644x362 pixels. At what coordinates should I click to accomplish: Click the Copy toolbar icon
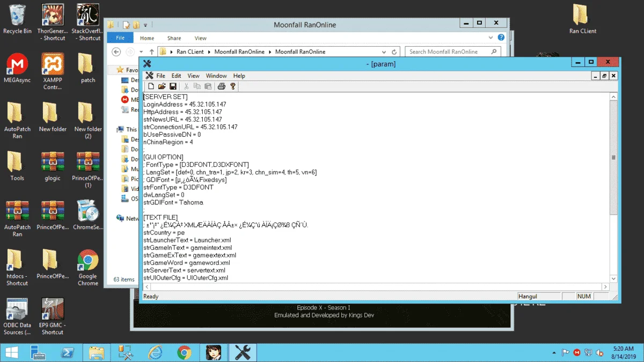pyautogui.click(x=197, y=86)
